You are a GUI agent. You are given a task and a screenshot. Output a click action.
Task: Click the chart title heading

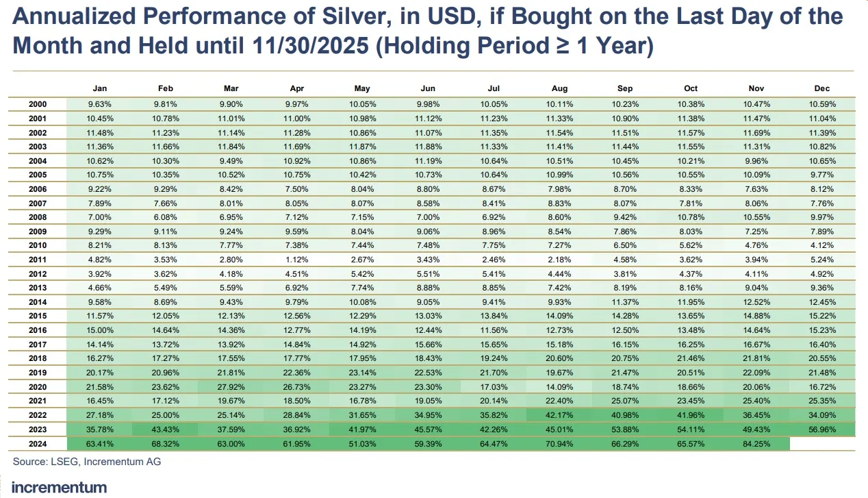click(428, 30)
